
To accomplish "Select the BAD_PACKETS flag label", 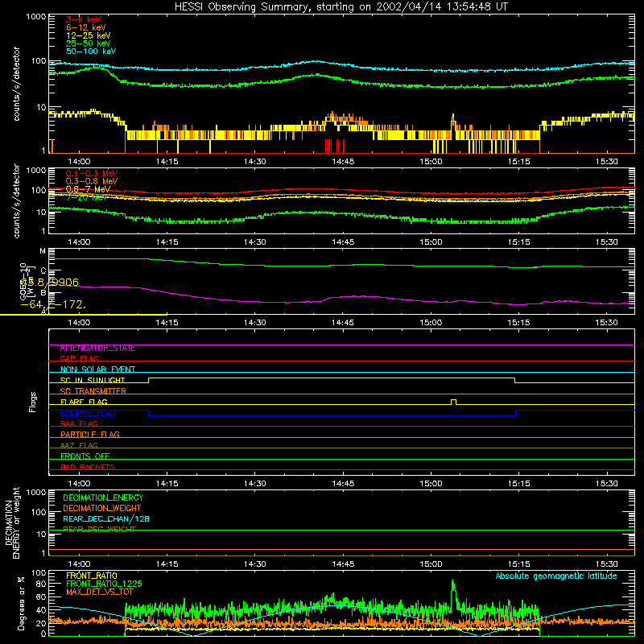I will (88, 467).
